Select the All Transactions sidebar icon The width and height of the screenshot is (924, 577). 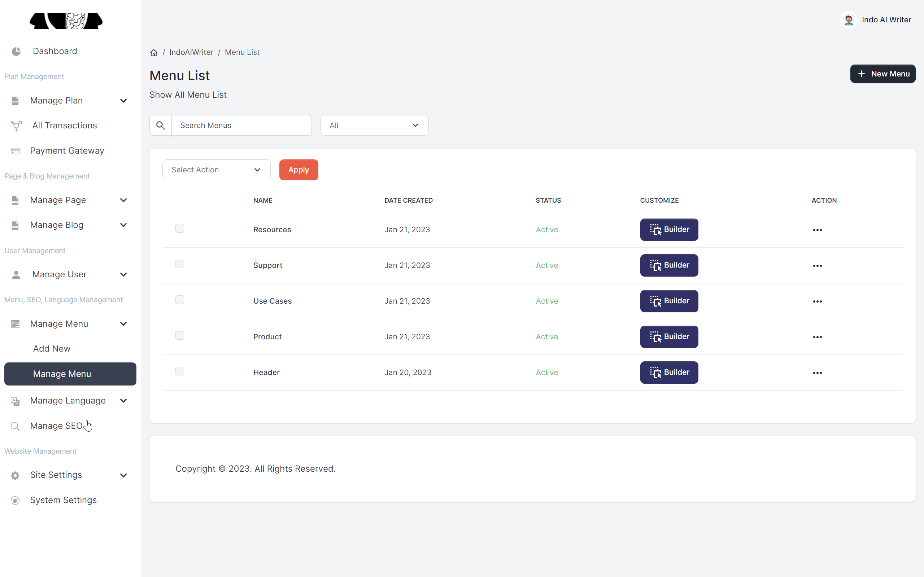(16, 125)
